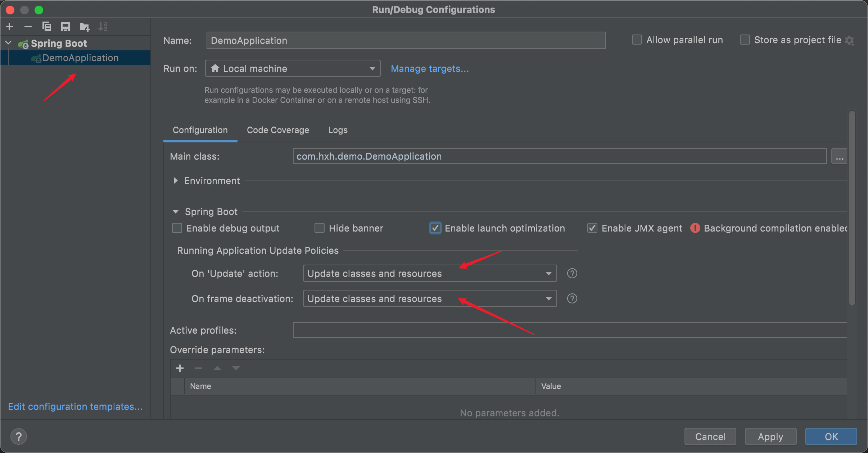Browse for a main class via ellipsis button
The width and height of the screenshot is (868, 453).
point(840,156)
